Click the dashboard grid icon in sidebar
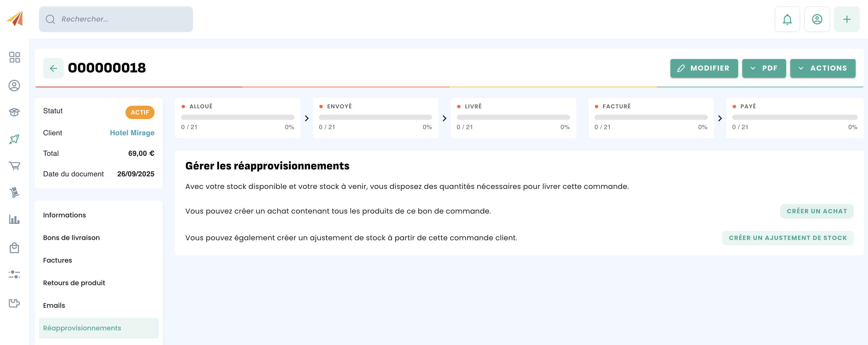Screen dimensions: 868x345 coord(14,57)
